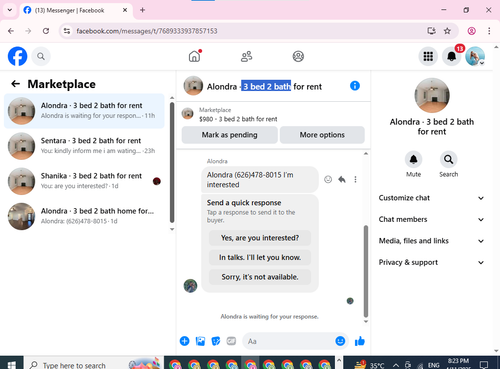Screen dimensions: 500x369
Task: Expand Chat members section
Action: (x=431, y=219)
